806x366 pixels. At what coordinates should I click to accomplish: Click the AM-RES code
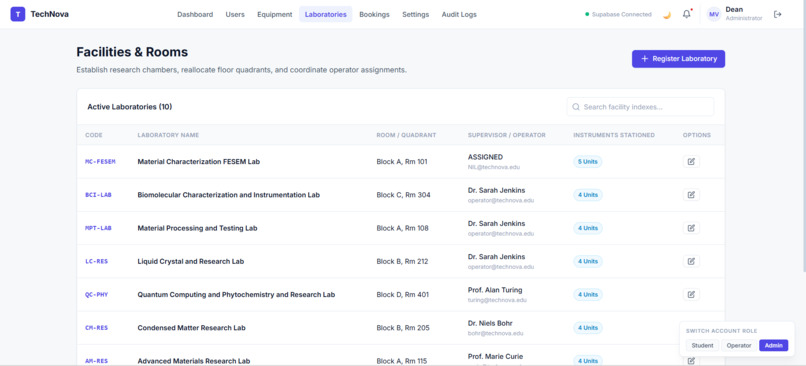point(97,361)
